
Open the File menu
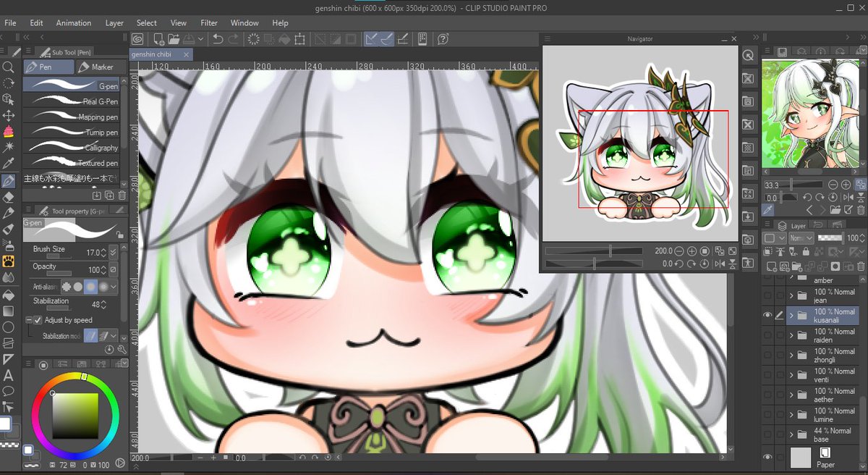pyautogui.click(x=10, y=23)
